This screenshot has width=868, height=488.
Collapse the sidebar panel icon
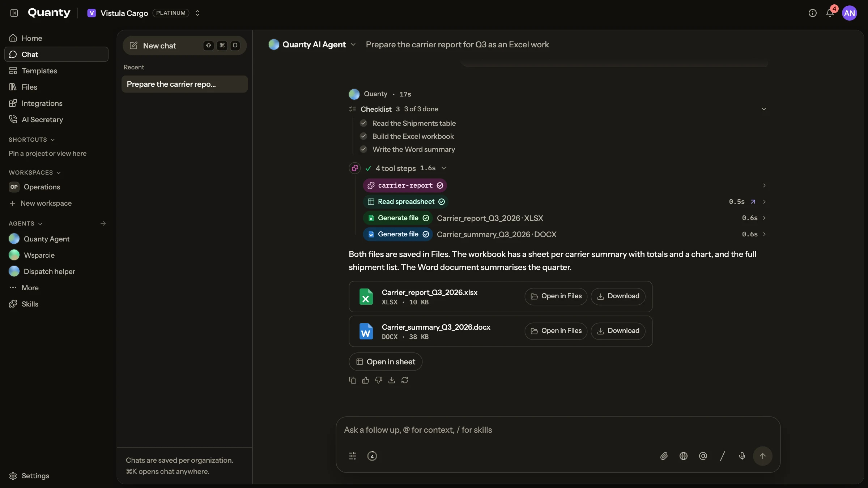coord(14,13)
